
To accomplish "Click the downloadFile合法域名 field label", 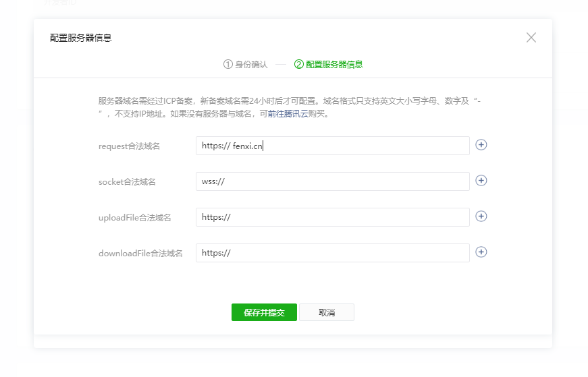I will pyautogui.click(x=140, y=254).
